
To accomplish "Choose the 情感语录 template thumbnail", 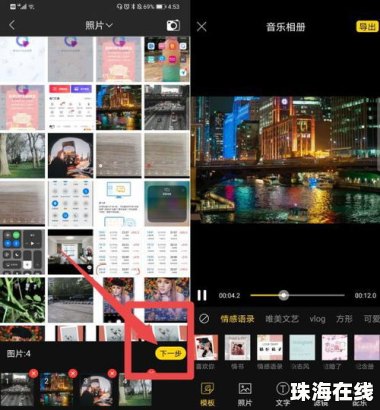I will pos(270,348).
